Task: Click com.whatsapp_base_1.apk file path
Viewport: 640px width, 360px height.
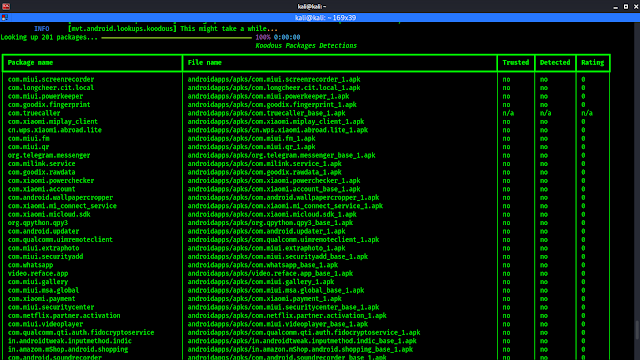Action: (x=263, y=265)
